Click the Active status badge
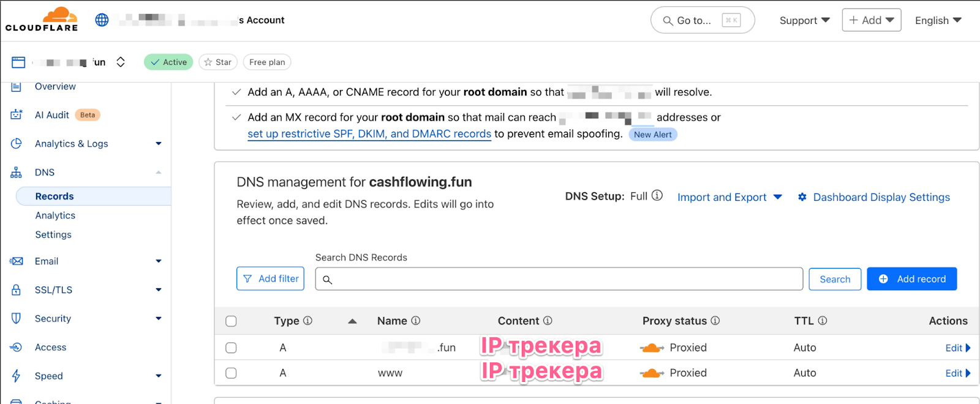The width and height of the screenshot is (980, 404). (168, 62)
